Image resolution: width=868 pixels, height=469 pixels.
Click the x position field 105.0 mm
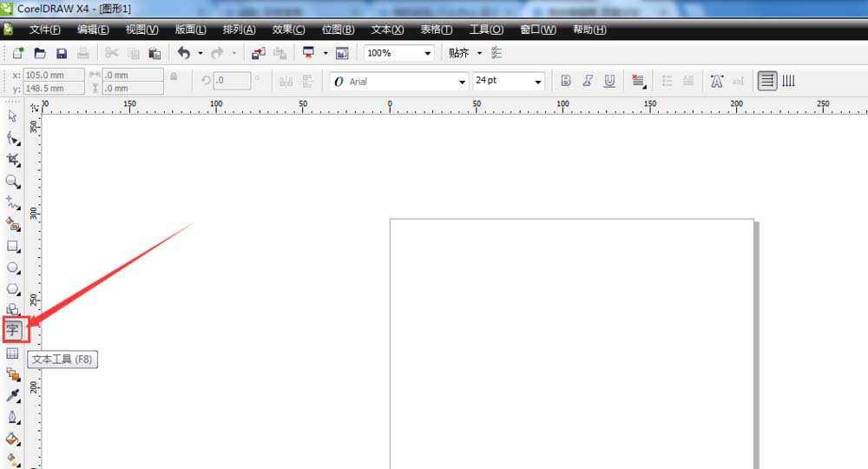pos(54,75)
